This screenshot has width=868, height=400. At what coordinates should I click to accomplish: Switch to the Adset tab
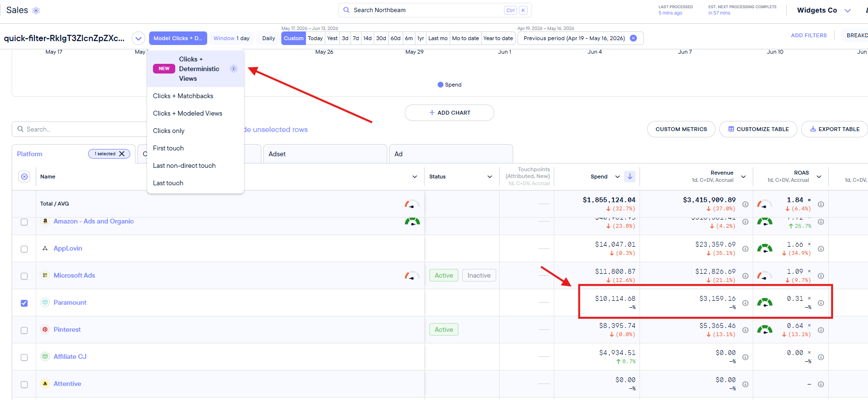[325, 154]
